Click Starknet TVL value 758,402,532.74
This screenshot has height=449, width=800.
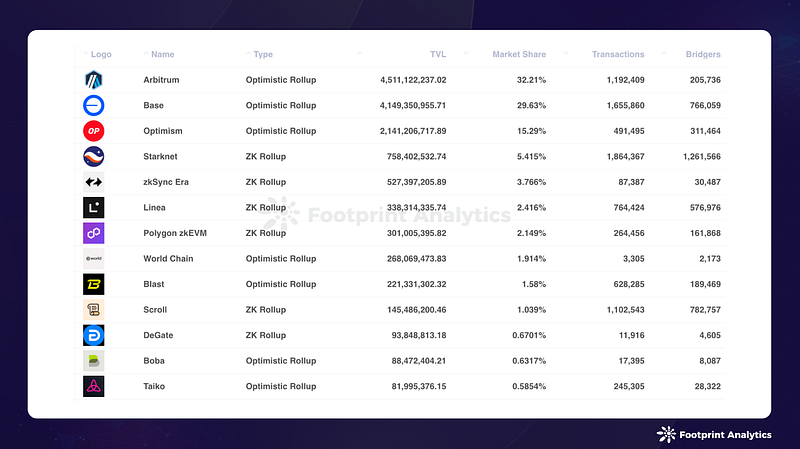tap(416, 157)
